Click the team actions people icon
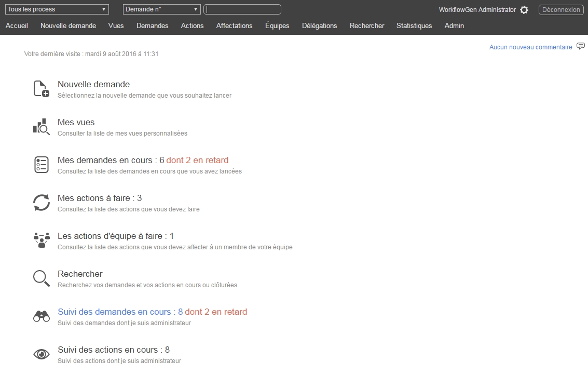The height and width of the screenshot is (375, 588). pos(41,240)
